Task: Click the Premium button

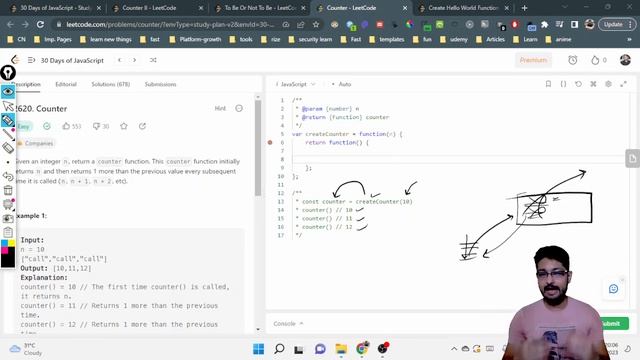Action: (533, 60)
